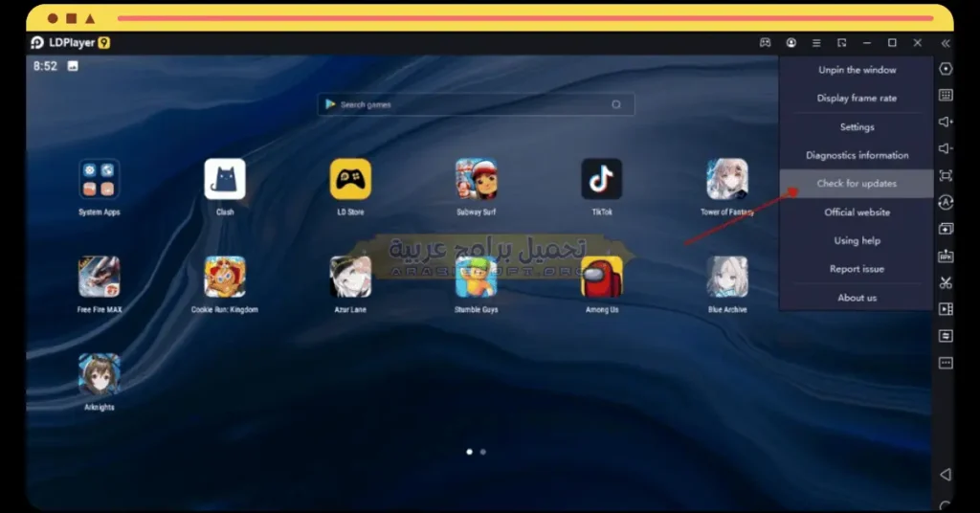Select Display frame rate option

tap(857, 98)
